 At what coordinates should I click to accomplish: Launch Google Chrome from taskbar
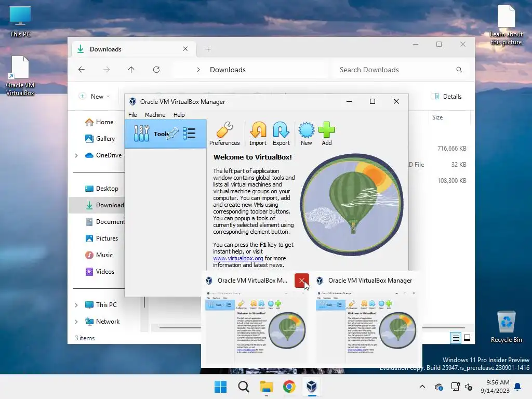click(289, 387)
